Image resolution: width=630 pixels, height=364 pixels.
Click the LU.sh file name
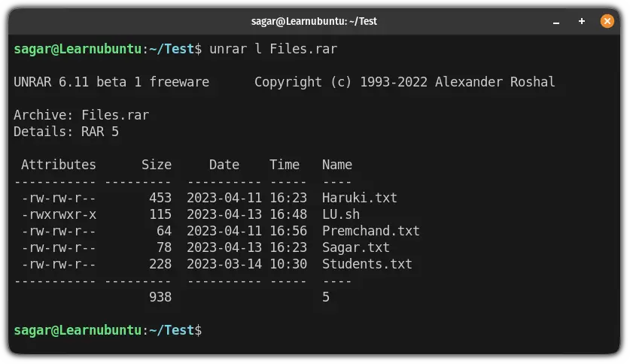pos(341,214)
